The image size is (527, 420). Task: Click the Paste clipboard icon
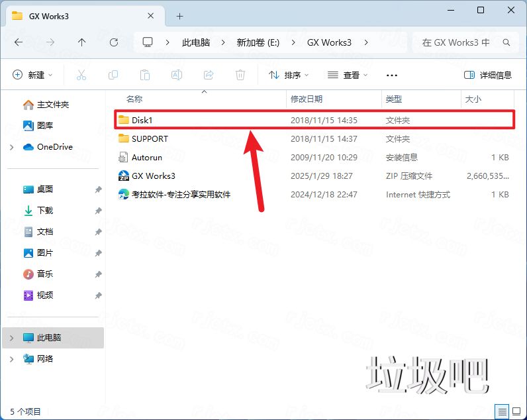tap(145, 75)
